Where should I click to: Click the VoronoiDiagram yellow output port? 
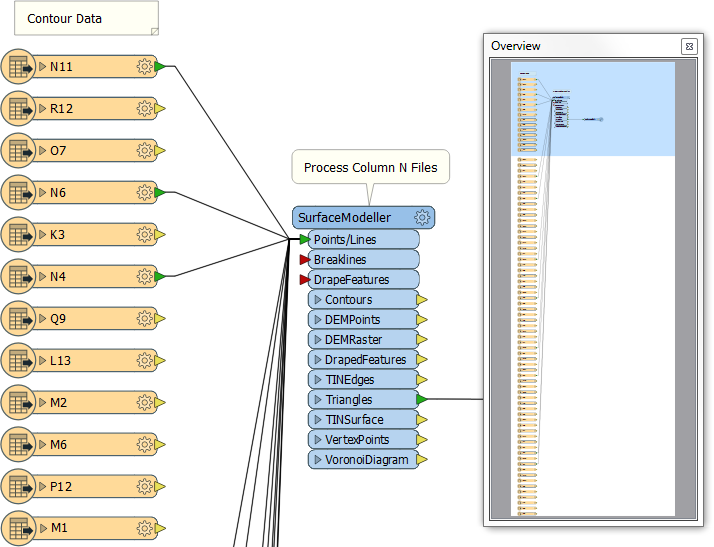click(422, 460)
